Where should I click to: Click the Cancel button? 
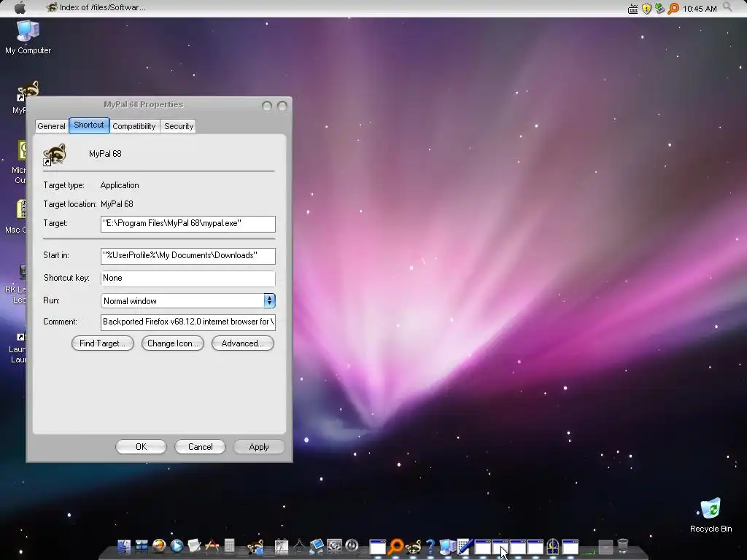click(200, 447)
